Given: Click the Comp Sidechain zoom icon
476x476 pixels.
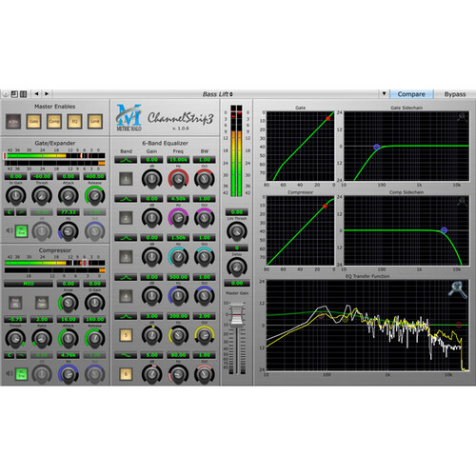Looking at the screenshot, I should tap(462, 201).
